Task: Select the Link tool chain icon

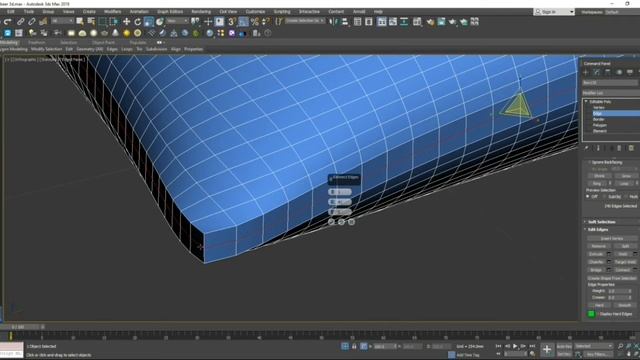Action: (x=20, y=22)
